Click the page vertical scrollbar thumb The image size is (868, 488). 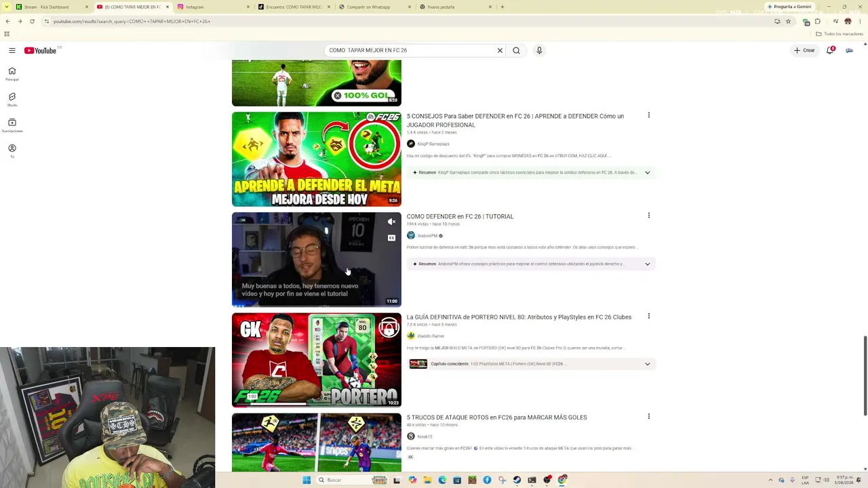(x=865, y=375)
